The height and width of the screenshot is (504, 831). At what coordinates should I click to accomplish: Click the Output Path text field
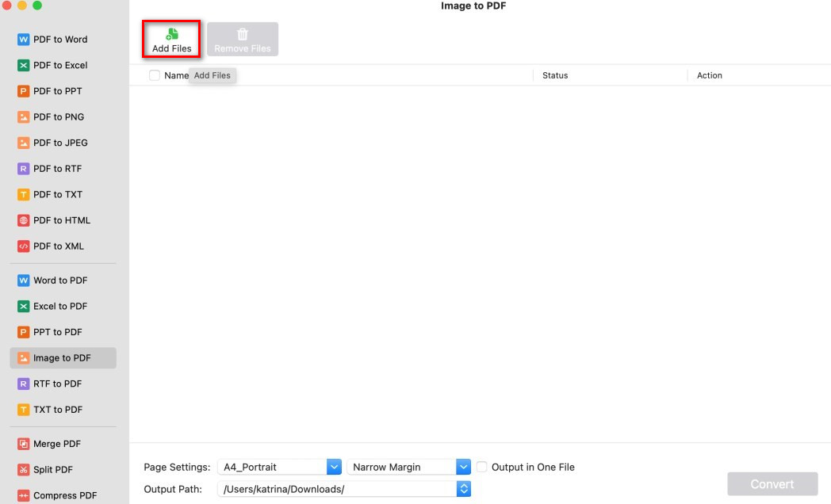[333, 489]
